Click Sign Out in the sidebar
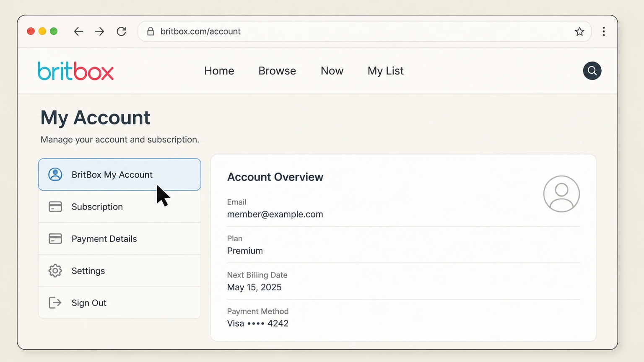Image resolution: width=644 pixels, height=362 pixels. coord(119,303)
